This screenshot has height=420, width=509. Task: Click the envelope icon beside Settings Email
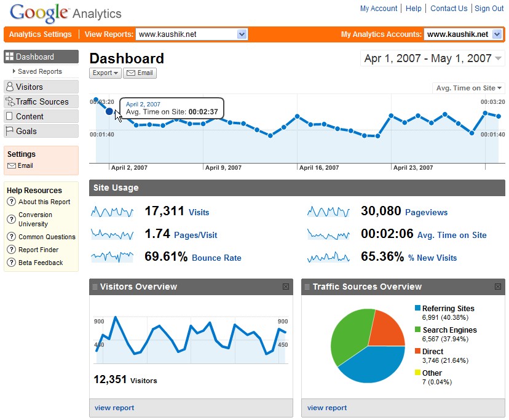click(x=12, y=166)
